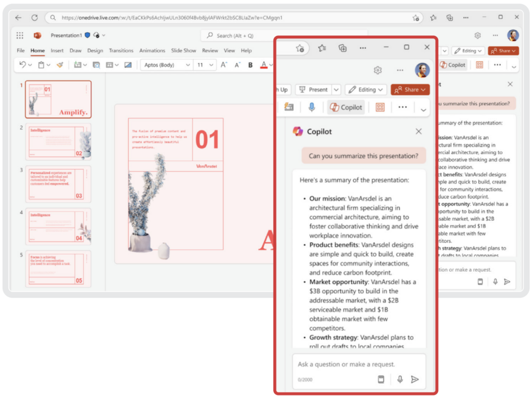Image resolution: width=532 pixels, height=396 pixels.
Task: Click the Copilot logo in the pane header
Action: [298, 131]
